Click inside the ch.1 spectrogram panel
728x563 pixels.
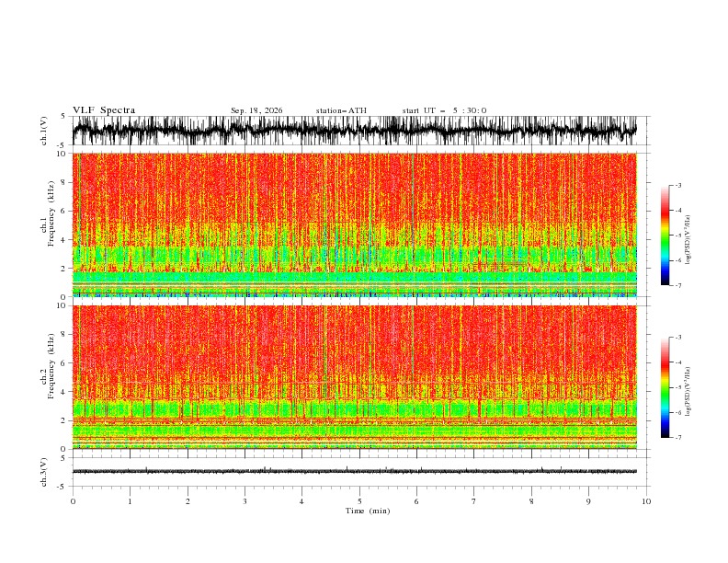pos(355,224)
